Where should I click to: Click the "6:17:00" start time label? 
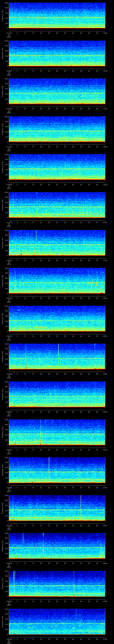coord(9,147)
